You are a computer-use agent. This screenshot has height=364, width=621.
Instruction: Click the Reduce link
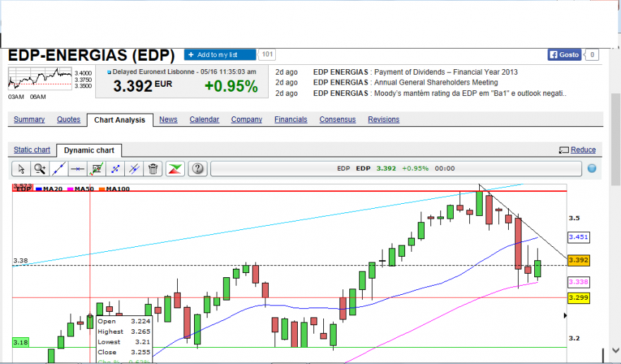[583, 150]
